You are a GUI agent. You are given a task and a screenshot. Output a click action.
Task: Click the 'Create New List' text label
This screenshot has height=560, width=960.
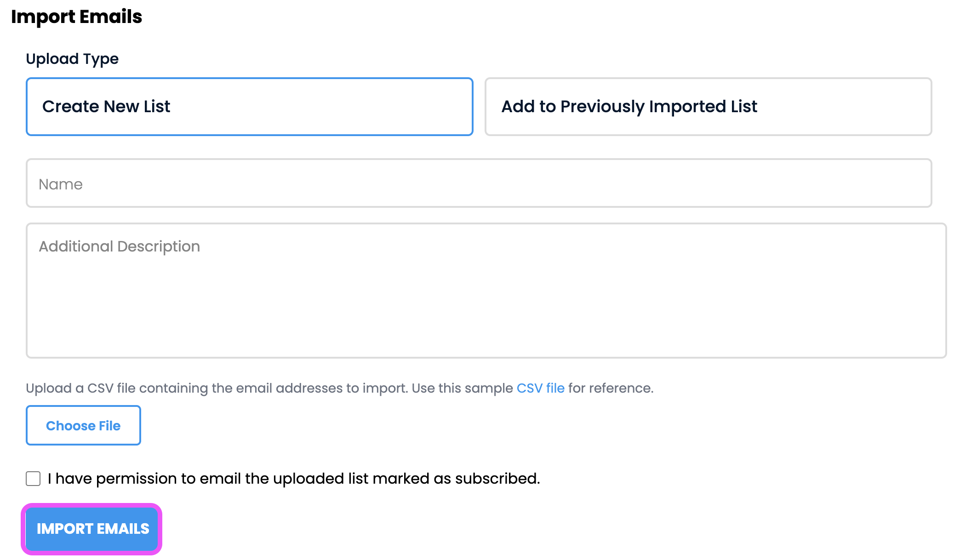tap(106, 107)
